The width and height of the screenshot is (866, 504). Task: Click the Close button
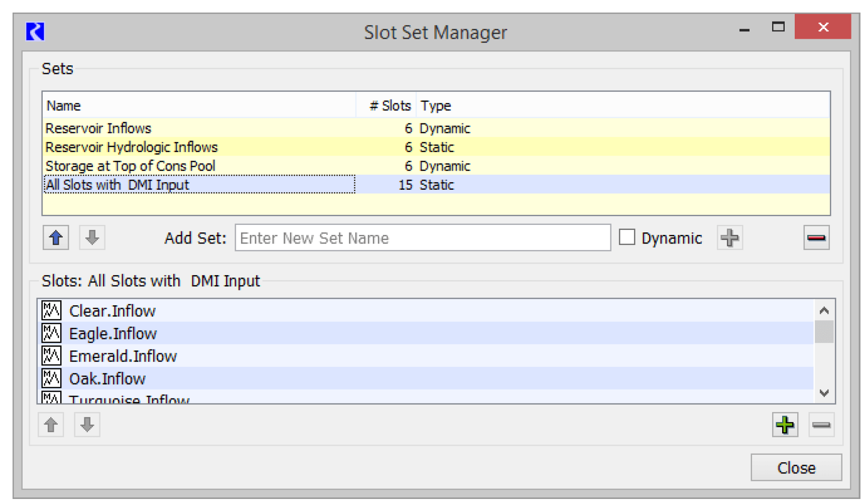coord(796,467)
